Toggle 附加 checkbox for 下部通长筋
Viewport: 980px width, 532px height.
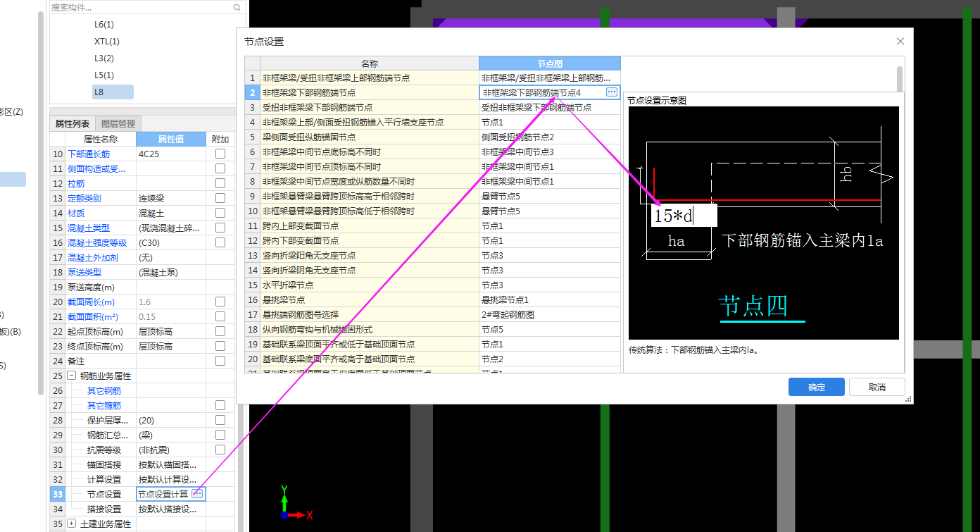pos(220,154)
